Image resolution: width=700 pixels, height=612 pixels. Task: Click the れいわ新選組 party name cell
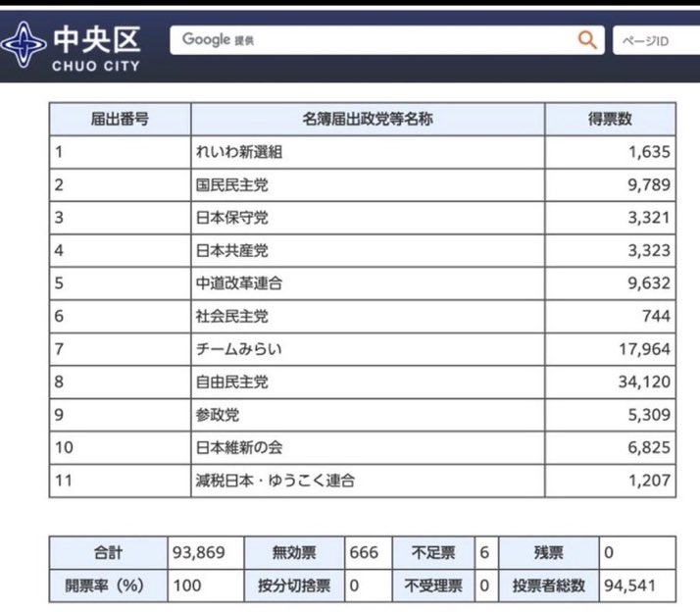tap(240, 152)
